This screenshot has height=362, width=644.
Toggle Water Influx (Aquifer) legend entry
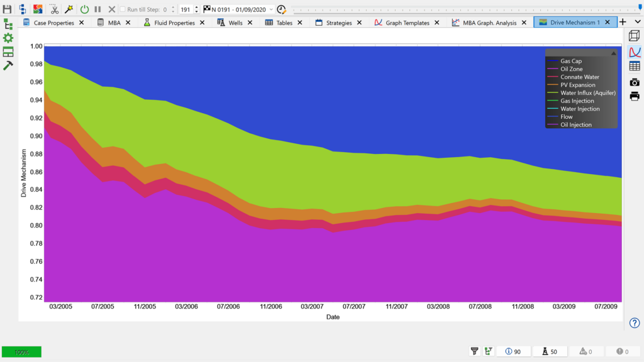[587, 93]
